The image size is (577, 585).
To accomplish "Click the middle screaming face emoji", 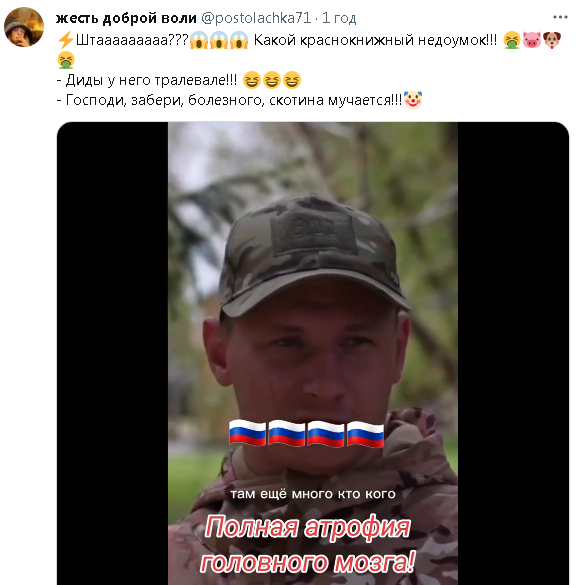I will click(219, 40).
